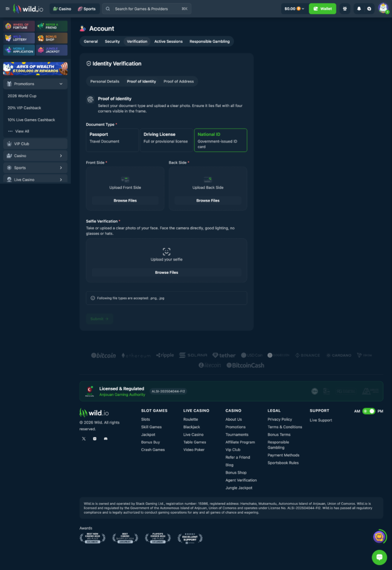This screenshot has height=570, width=392.
Task: Click the X social icon in footer
Action: click(84, 439)
